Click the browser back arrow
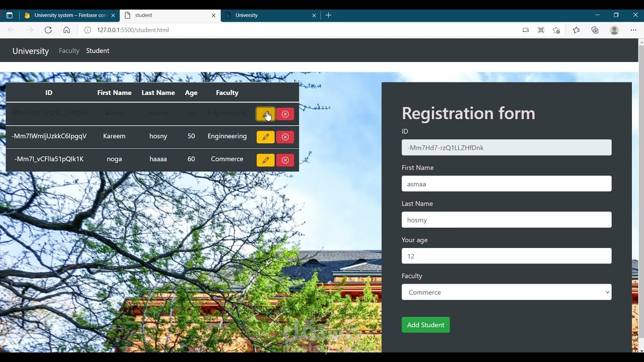The image size is (644, 362). [11, 30]
